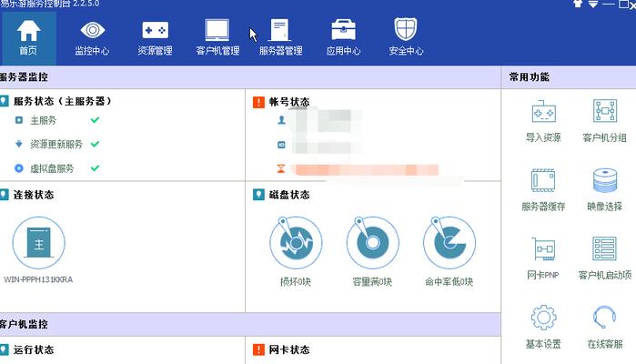Open the title bar skin shirt icon
Viewport: 636px width, 364px height.
(x=578, y=4)
